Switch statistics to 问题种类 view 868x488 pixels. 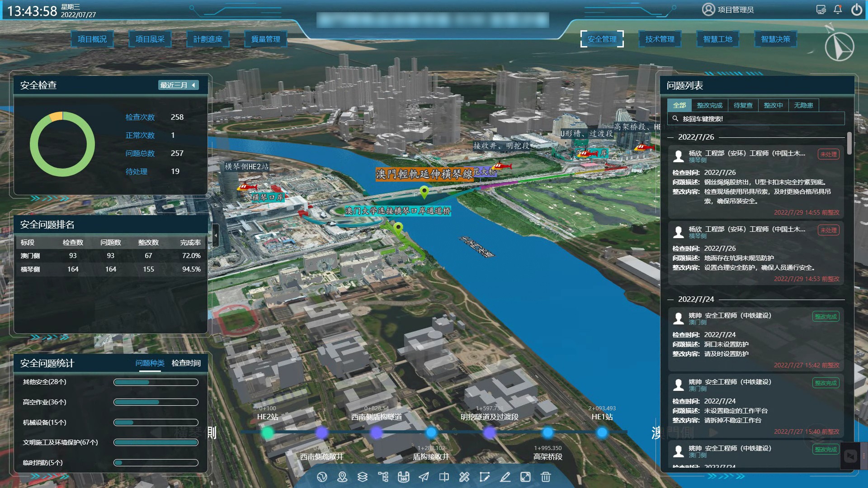[150, 363]
